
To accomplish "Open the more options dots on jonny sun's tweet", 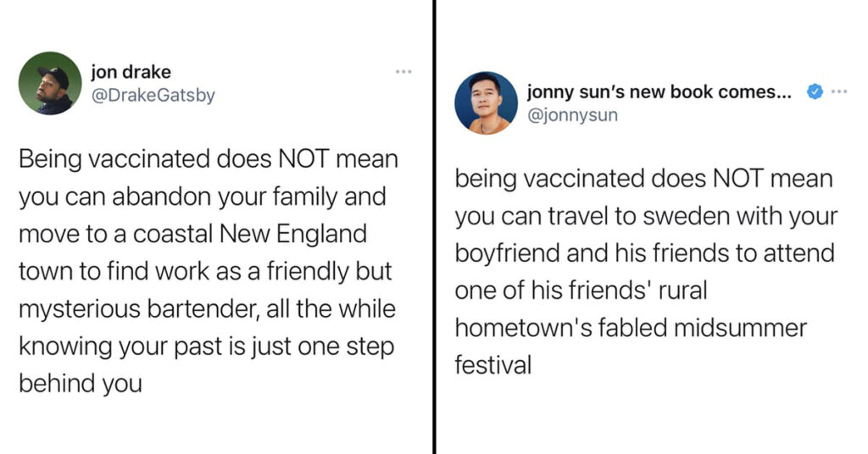I will 839,91.
